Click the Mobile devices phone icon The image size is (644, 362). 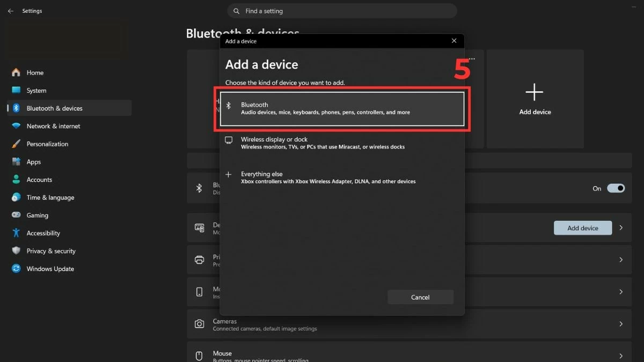pyautogui.click(x=199, y=292)
